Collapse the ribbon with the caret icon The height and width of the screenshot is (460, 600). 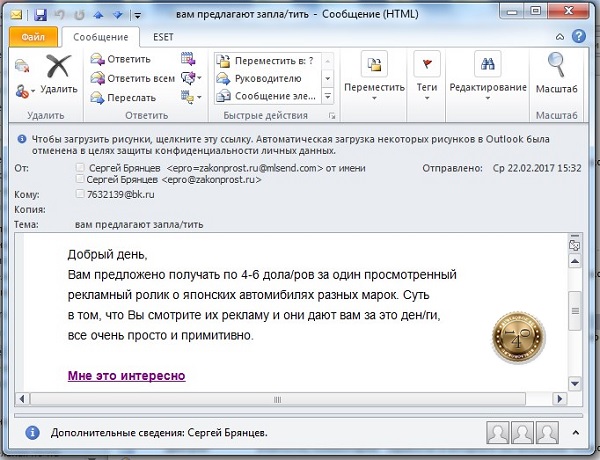560,37
